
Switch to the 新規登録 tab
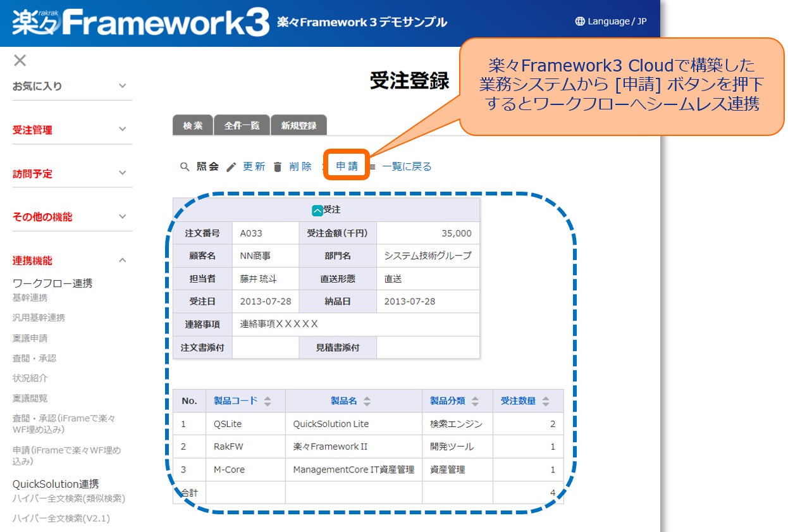point(299,125)
